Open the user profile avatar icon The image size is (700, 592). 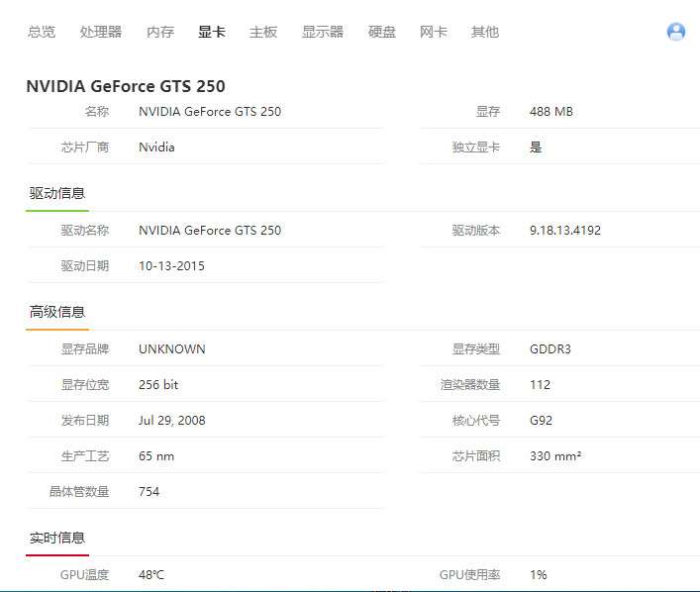[x=676, y=32]
